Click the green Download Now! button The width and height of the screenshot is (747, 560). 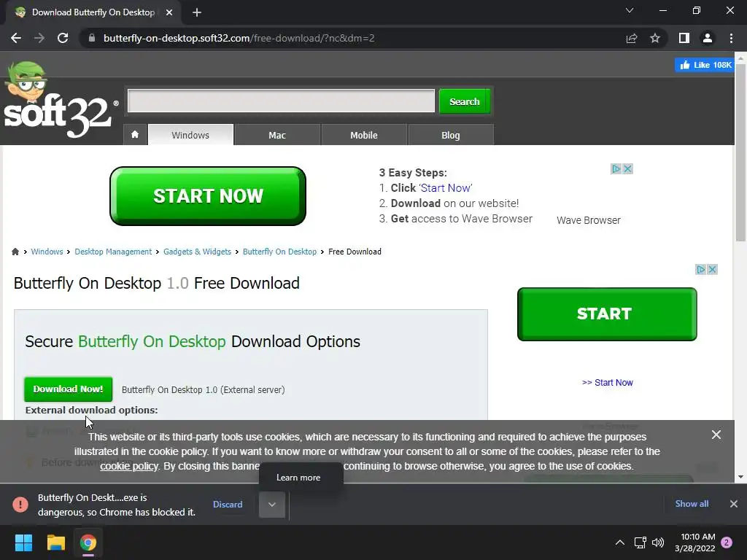(x=68, y=389)
